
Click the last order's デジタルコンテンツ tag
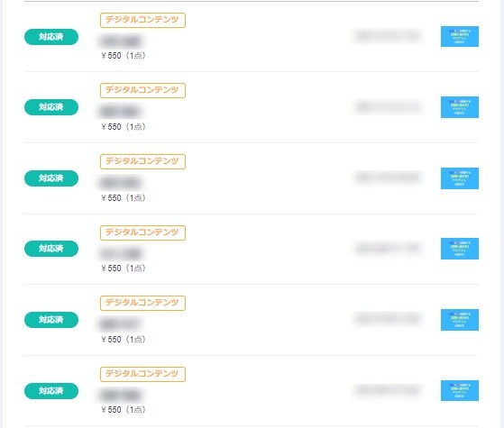[x=142, y=374]
